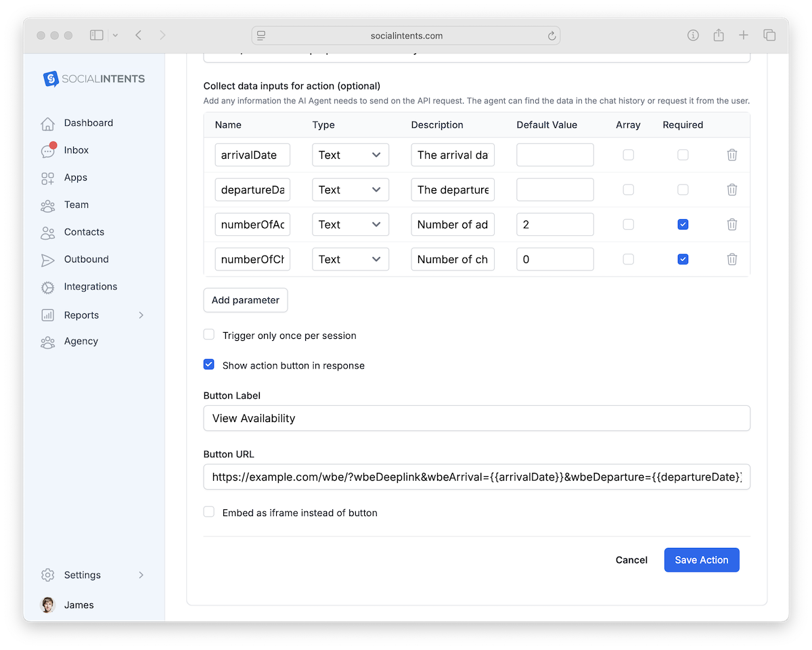Uncheck Show action button in response

point(208,364)
